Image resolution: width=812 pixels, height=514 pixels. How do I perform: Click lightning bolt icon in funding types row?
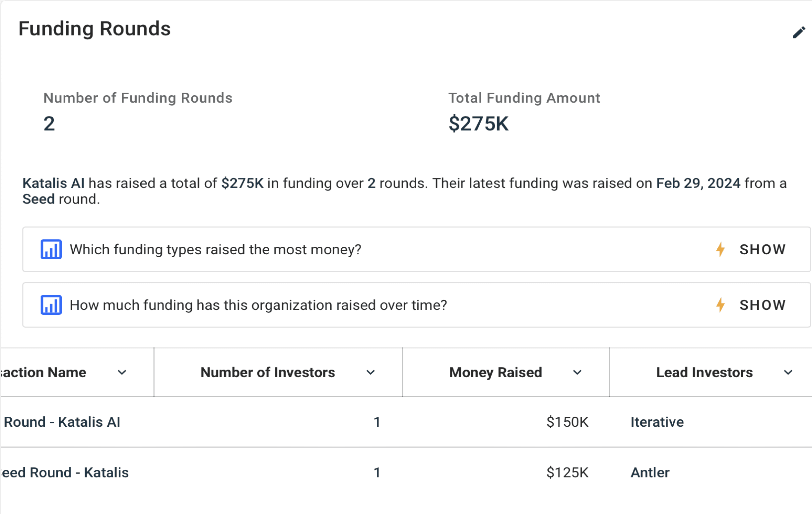(x=720, y=249)
